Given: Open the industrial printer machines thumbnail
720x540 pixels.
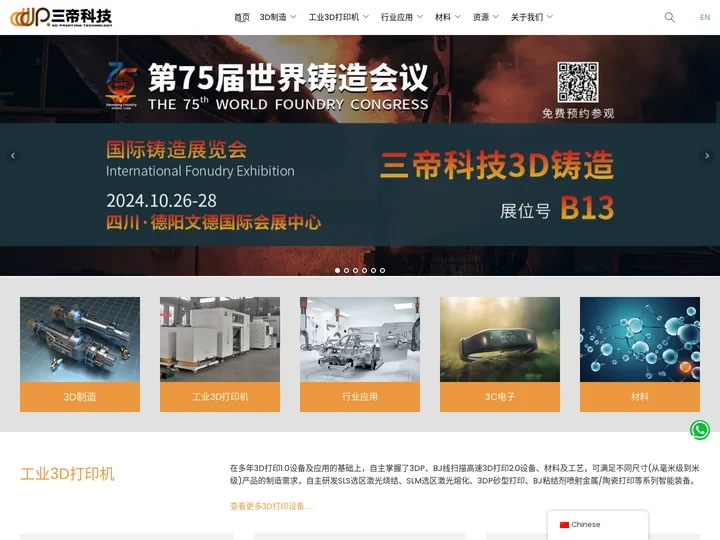Looking at the screenshot, I should click(220, 339).
